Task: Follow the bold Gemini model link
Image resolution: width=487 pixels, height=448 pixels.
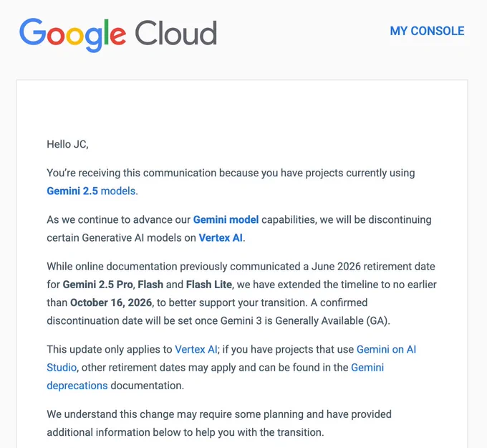Action: pyautogui.click(x=226, y=220)
